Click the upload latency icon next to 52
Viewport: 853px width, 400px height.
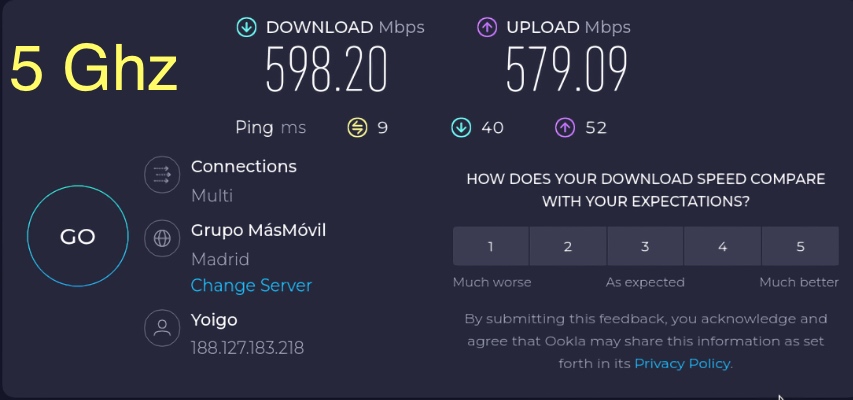(x=565, y=128)
